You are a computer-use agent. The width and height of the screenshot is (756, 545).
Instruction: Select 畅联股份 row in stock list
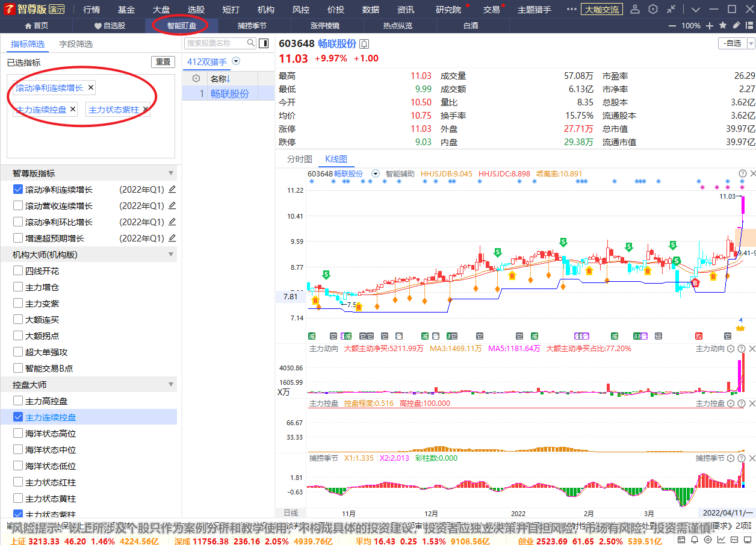click(x=229, y=93)
